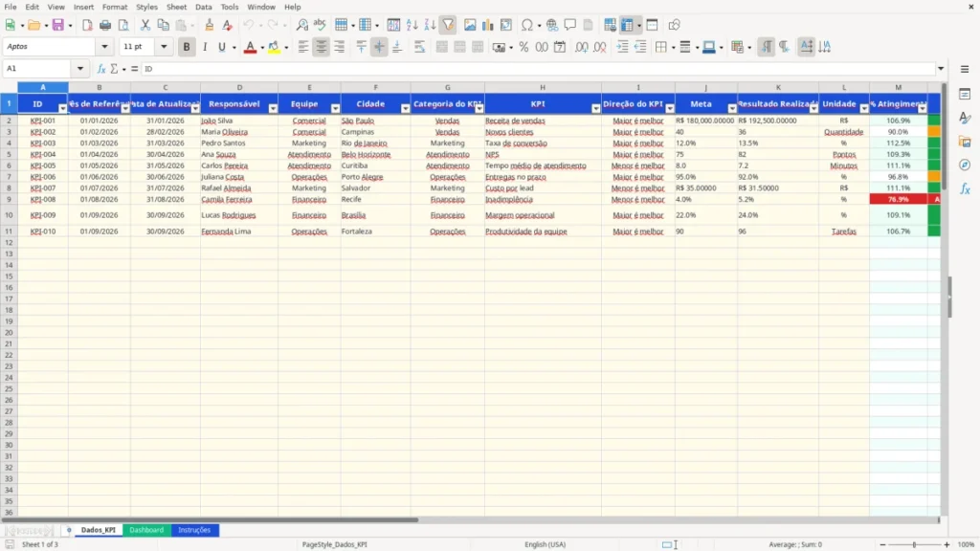Toggle Center Vertically alignment
Viewport: 980px width, 551px height.
[379, 47]
